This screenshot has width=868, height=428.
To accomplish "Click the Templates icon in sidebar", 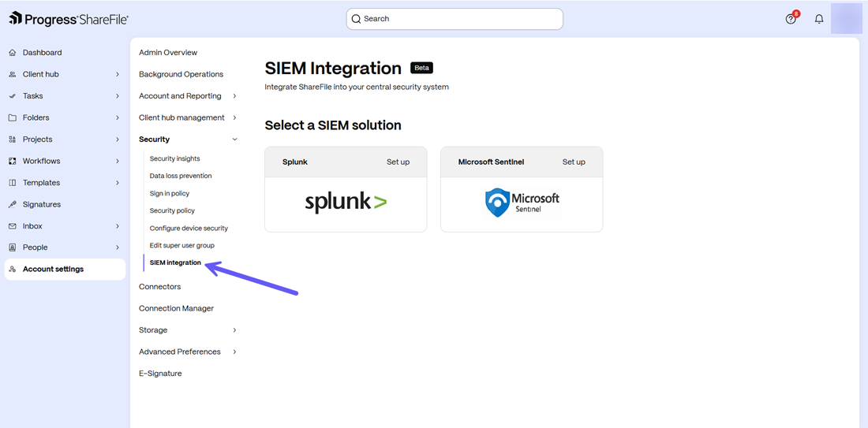I will (x=12, y=183).
